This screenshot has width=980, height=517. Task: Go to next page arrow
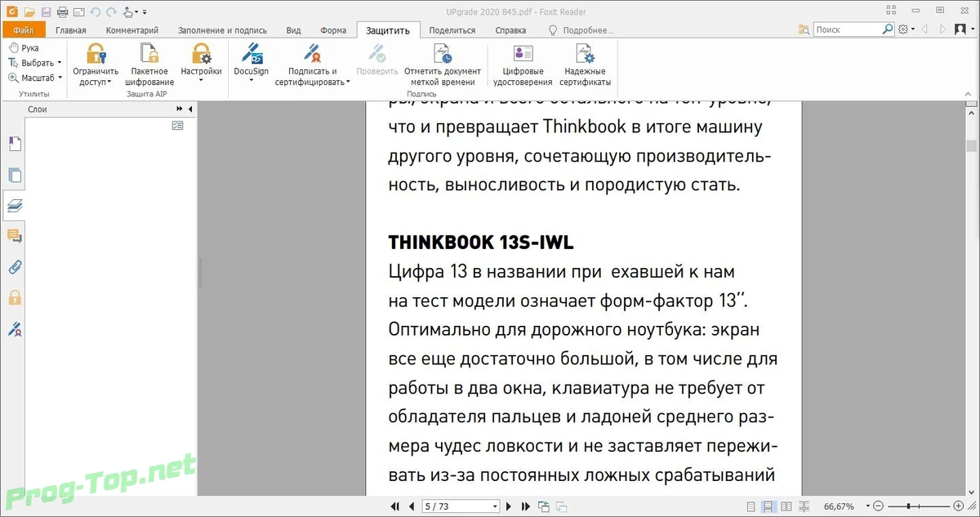[x=508, y=506]
